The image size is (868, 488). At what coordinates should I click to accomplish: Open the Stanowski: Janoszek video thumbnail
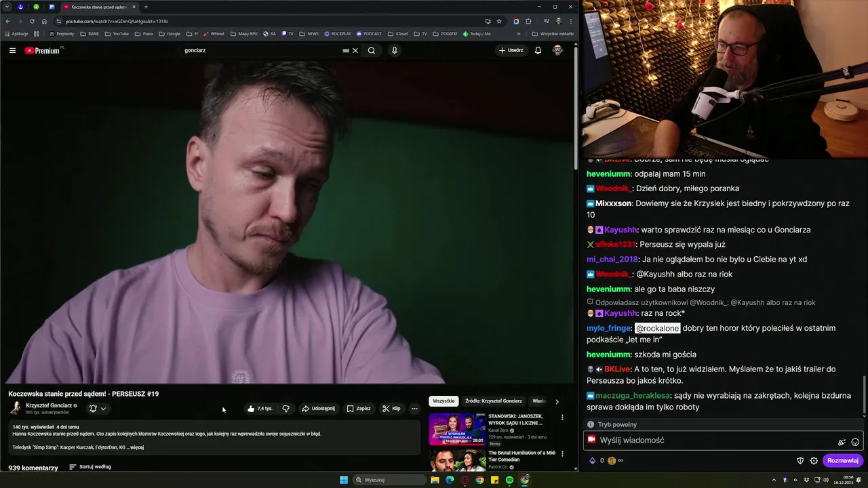457,429
